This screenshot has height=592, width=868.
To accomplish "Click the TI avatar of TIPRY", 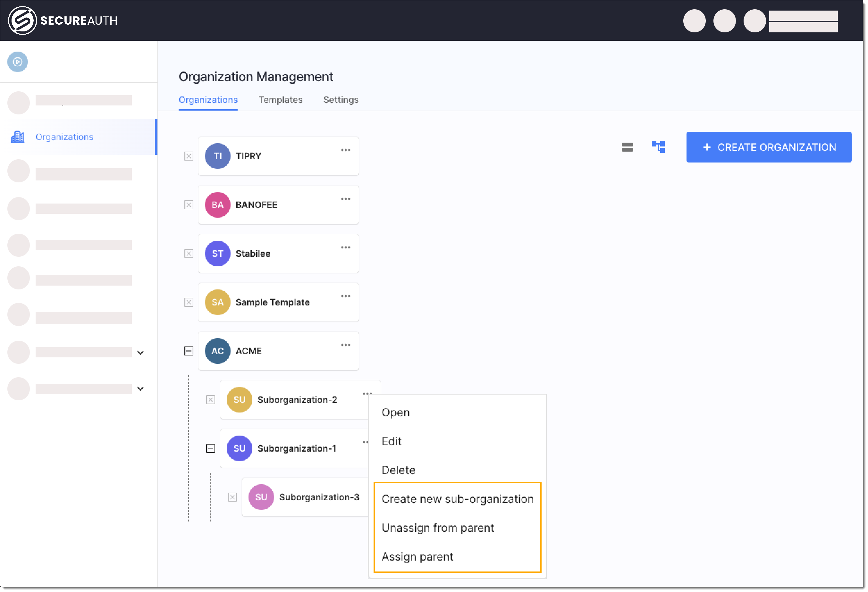I will [217, 156].
